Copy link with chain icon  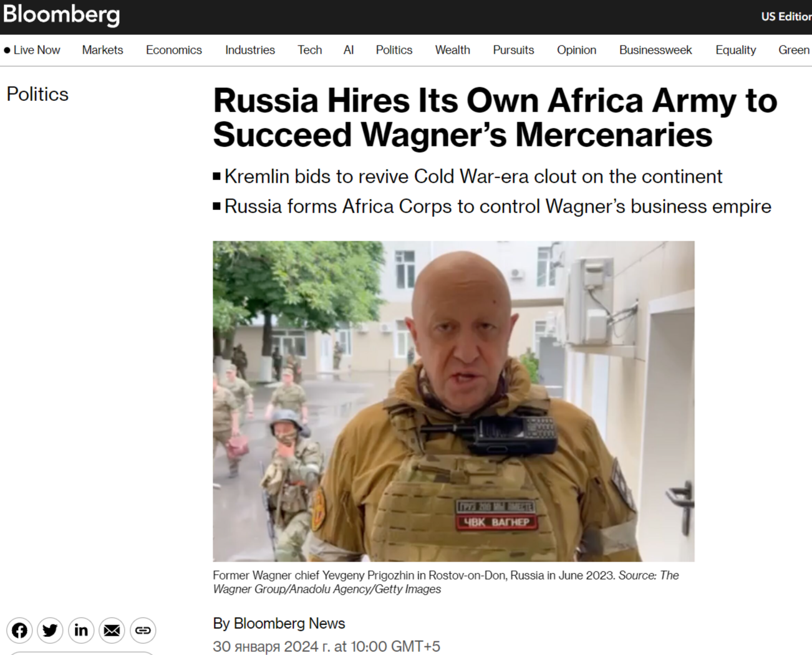[x=143, y=630]
